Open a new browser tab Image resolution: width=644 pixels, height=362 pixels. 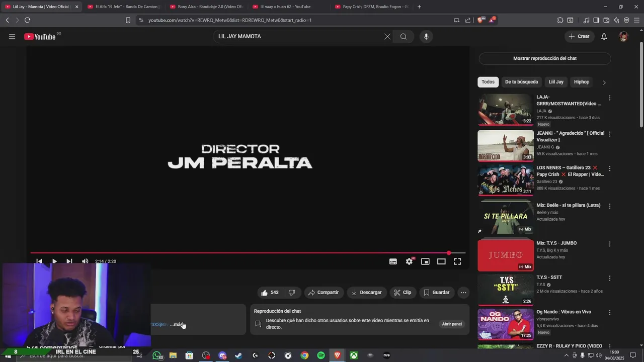coord(419,7)
